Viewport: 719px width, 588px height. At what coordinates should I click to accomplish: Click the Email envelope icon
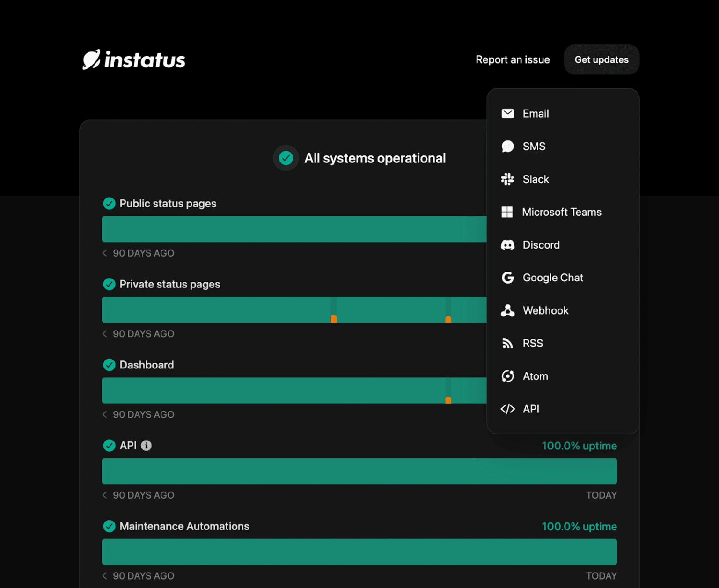[507, 114]
